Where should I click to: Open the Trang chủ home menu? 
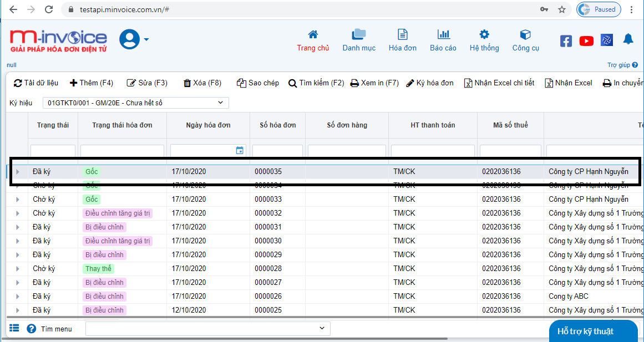(x=313, y=40)
